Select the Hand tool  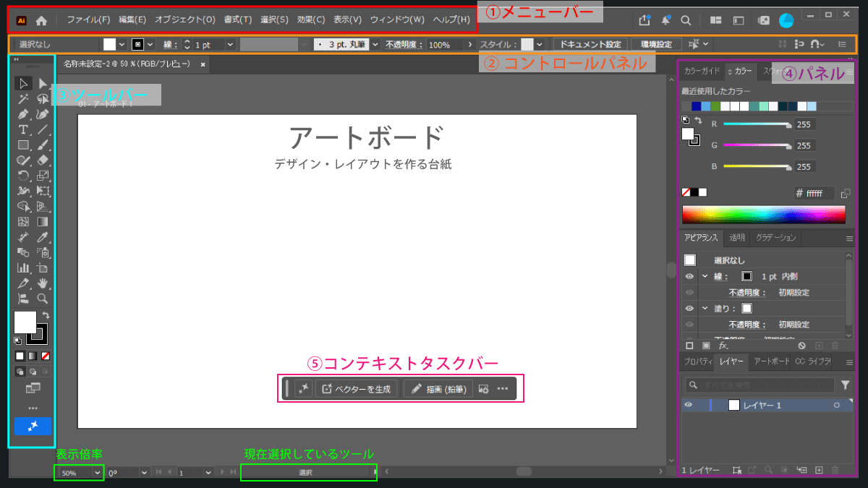point(43,282)
